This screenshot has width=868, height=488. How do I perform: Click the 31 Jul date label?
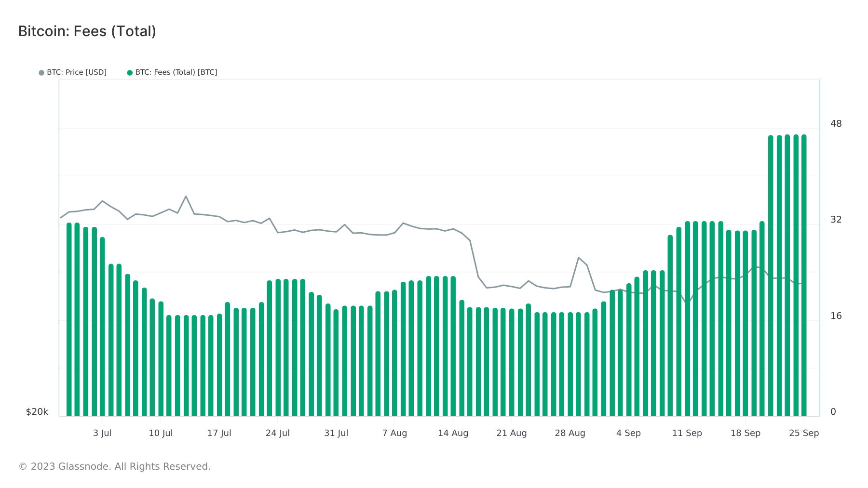336,433
